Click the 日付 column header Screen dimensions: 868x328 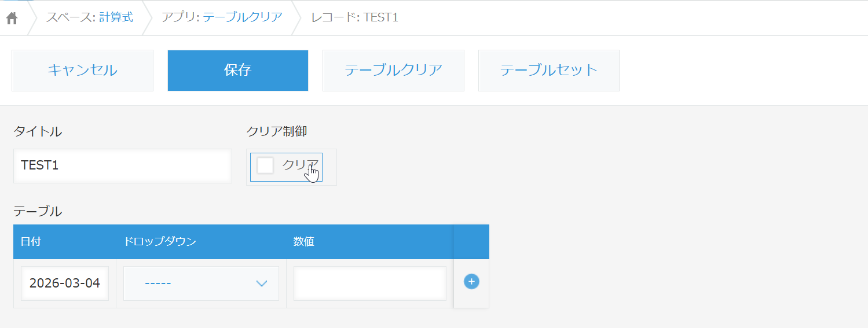coord(31,242)
